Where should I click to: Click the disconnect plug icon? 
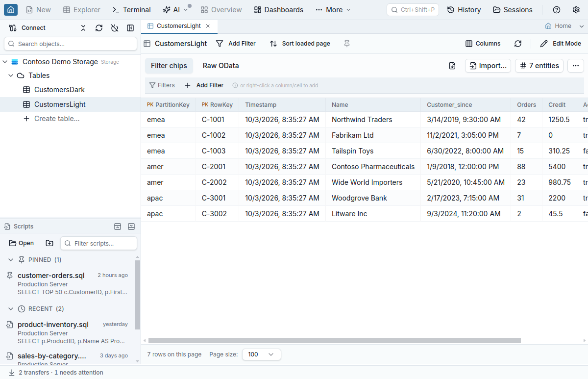tap(115, 28)
